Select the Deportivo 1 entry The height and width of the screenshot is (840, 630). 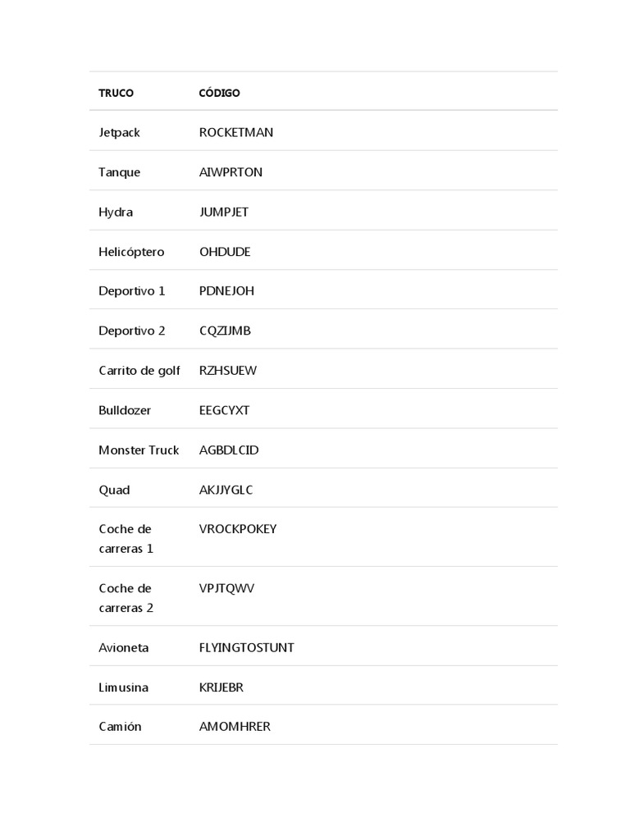pos(132,291)
